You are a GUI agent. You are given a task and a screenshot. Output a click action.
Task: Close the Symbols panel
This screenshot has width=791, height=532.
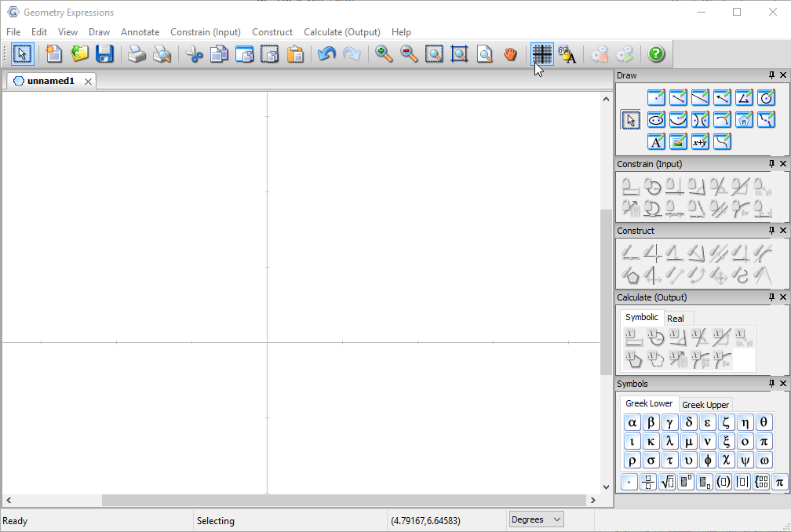coord(783,384)
